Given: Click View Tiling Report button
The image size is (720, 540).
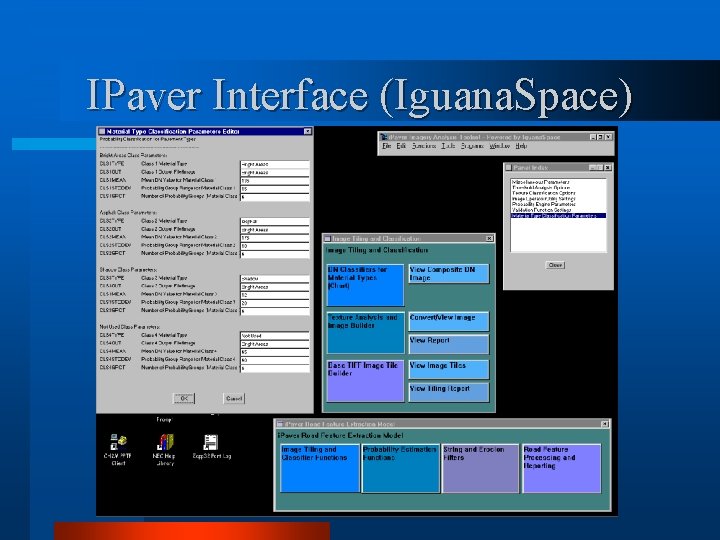Looking at the screenshot, I should pos(449,392).
